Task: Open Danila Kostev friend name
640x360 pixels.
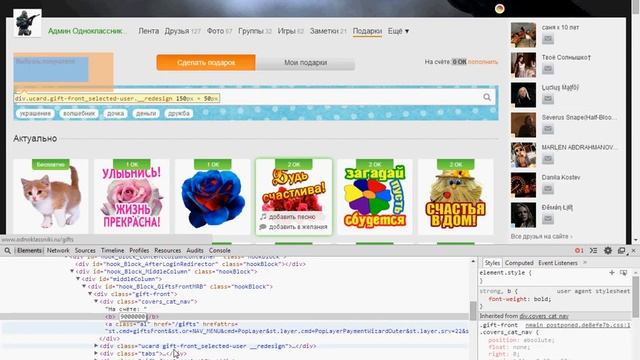Action: (x=561, y=178)
